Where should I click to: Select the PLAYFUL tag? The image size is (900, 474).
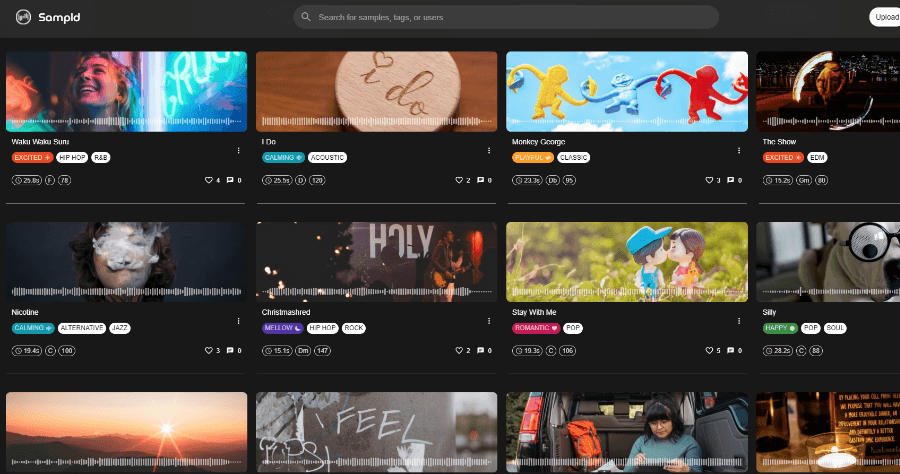pos(533,157)
